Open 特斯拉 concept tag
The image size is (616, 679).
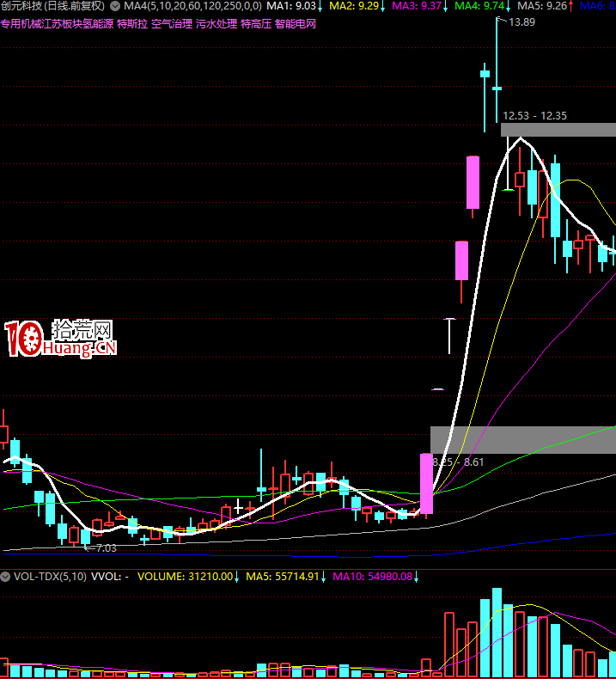coord(132,24)
